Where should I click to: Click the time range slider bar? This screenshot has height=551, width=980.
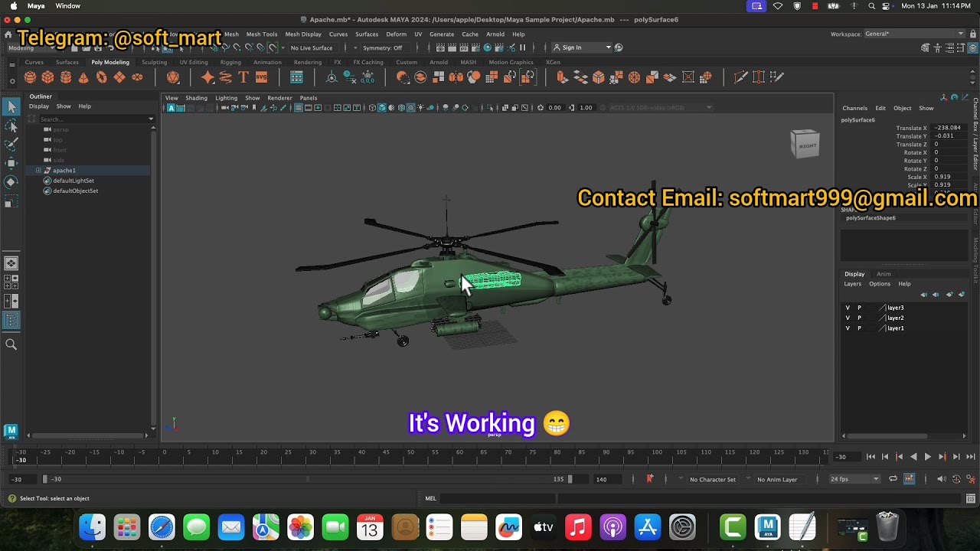pyautogui.click(x=307, y=479)
